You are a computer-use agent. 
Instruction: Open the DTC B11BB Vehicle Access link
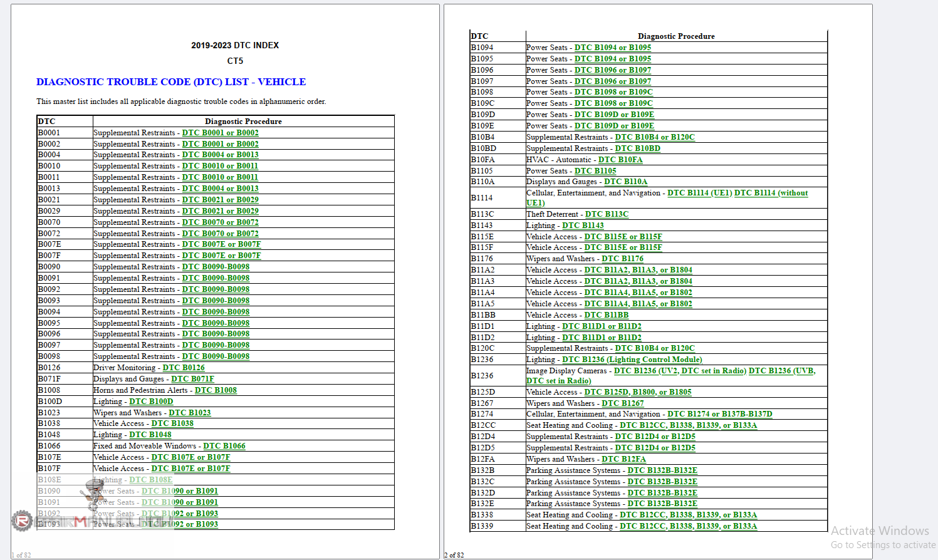607,315
